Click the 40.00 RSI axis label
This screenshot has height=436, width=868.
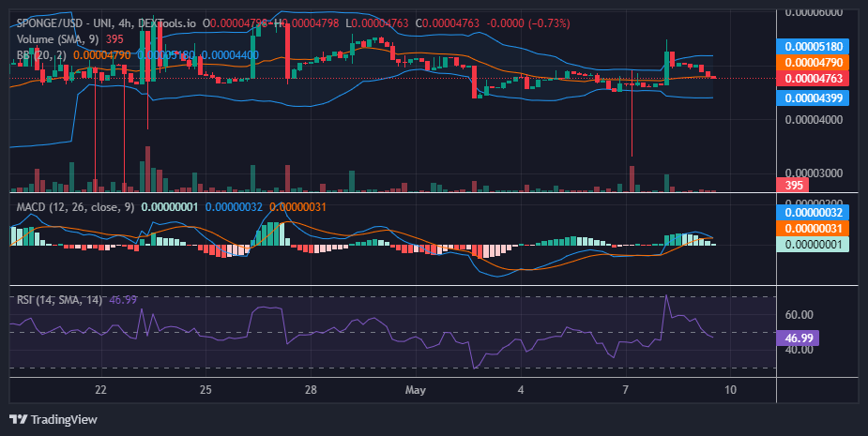[799, 349]
